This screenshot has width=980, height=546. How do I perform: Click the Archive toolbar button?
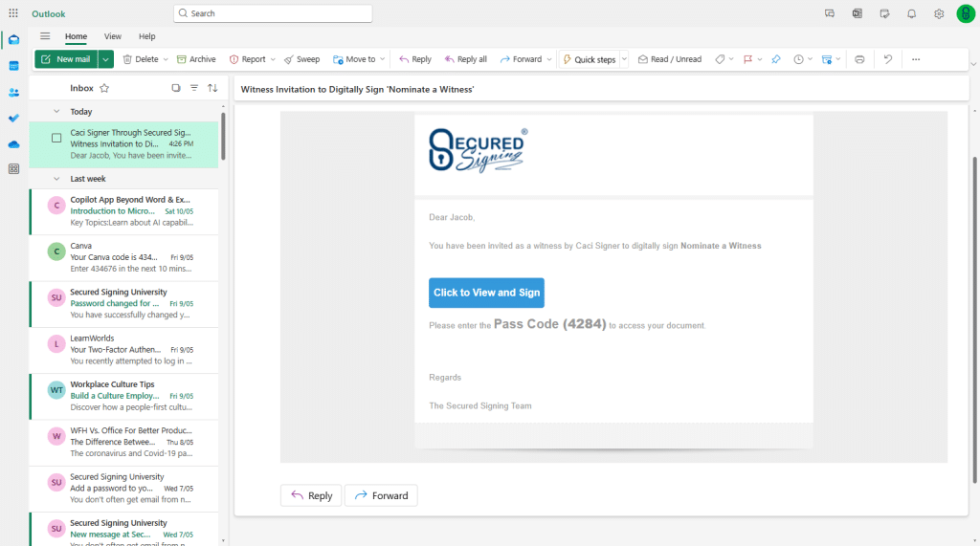coord(196,59)
